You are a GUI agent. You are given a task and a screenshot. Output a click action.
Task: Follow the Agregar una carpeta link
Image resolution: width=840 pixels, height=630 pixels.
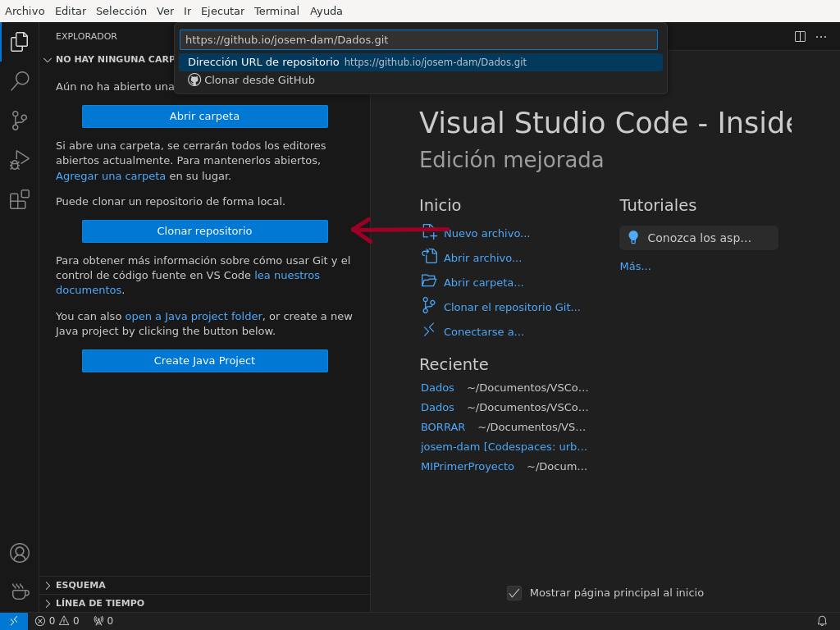111,176
